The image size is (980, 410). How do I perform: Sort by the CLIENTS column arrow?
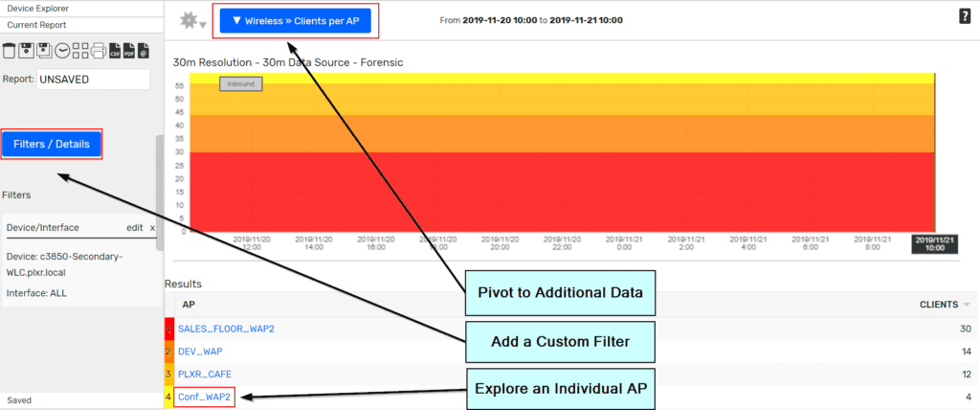click(x=967, y=305)
